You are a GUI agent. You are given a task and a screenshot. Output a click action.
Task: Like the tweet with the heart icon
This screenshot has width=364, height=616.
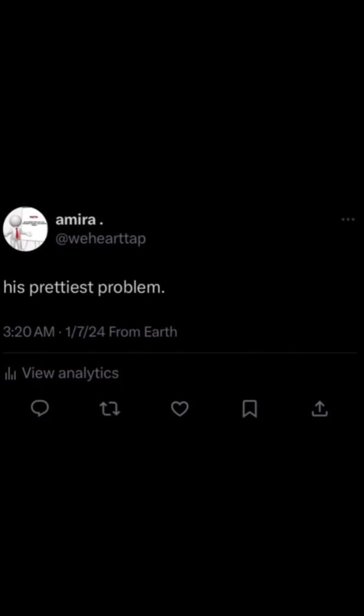[x=180, y=408]
